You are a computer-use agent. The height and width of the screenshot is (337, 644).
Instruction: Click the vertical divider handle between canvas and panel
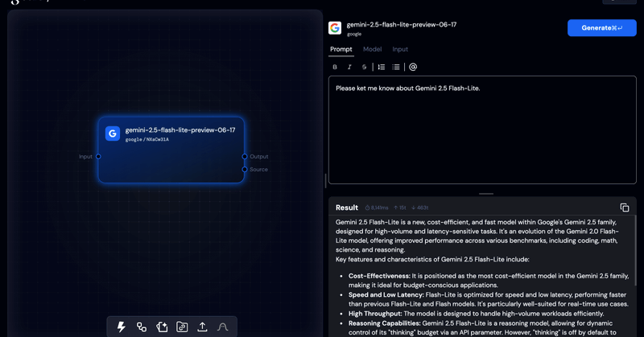click(326, 181)
